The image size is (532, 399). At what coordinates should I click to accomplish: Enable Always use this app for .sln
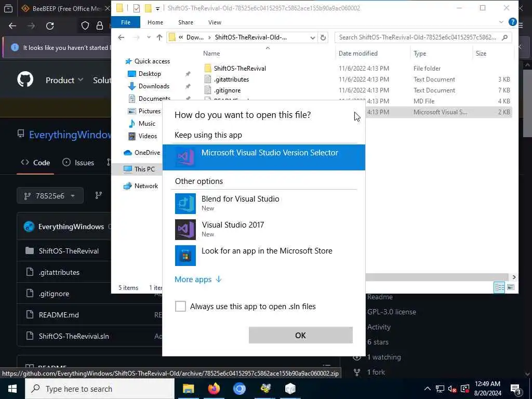point(180,306)
